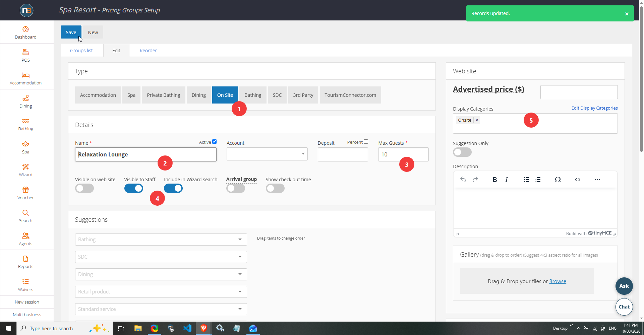Click the New button
Viewport: 644px width, 335px height.
[x=93, y=32]
